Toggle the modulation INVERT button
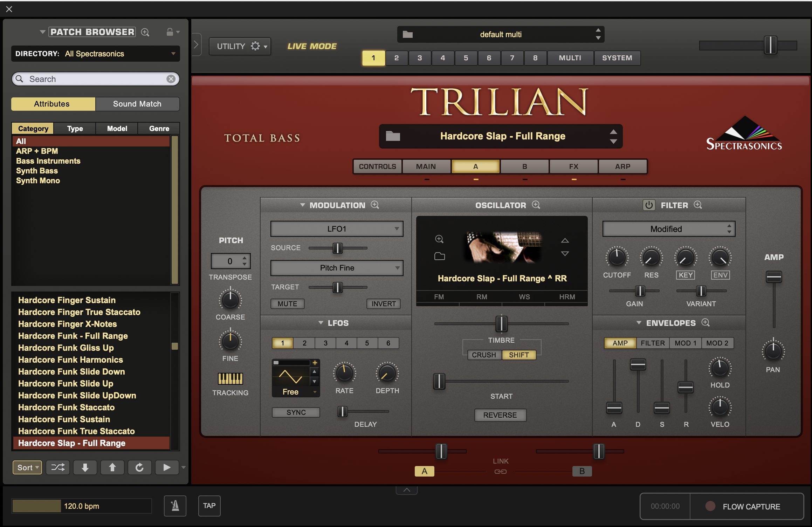The width and height of the screenshot is (812, 527). pos(384,303)
